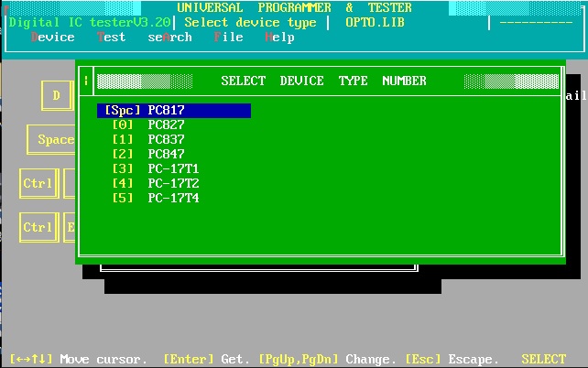Choose the PC-17T1 entry
The image size is (588, 368).
(156, 168)
